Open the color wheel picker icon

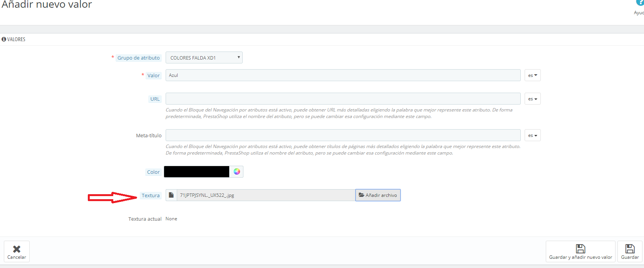point(236,171)
